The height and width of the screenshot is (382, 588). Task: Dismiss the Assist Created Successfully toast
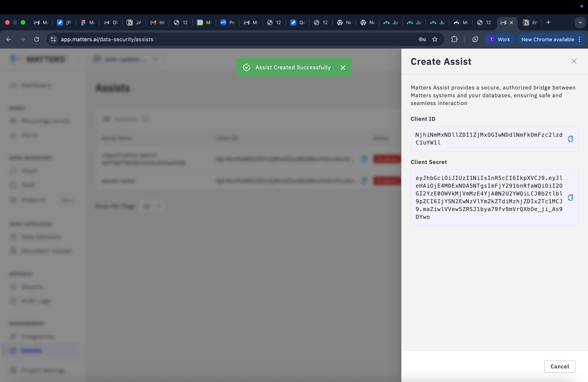(x=343, y=67)
